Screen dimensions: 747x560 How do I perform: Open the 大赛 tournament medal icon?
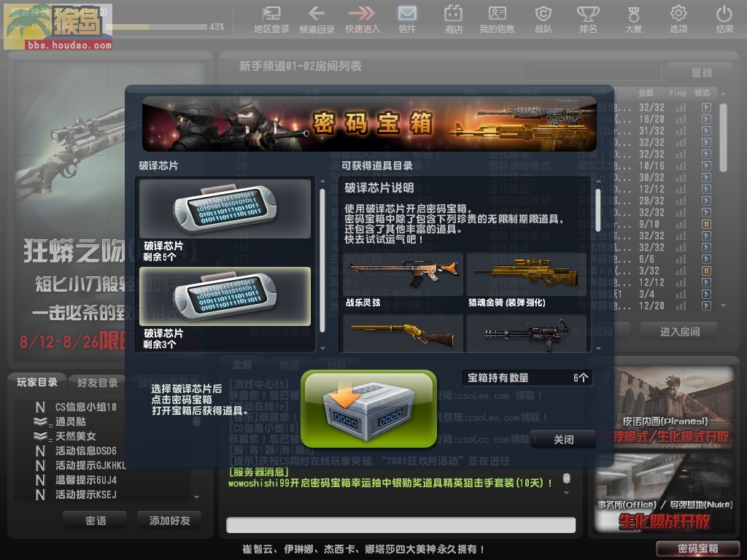pos(633,20)
